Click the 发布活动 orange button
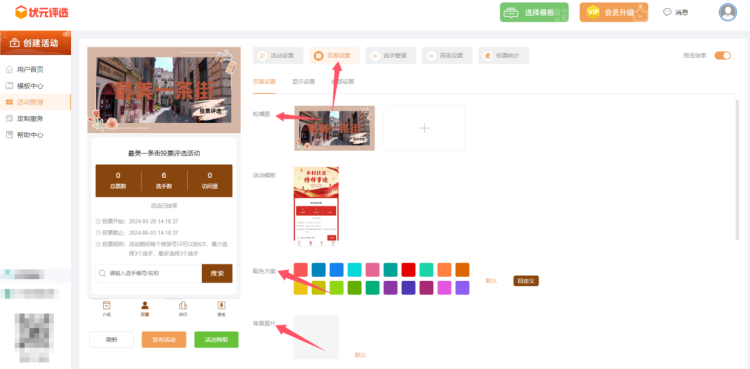This screenshot has height=369, width=750. 164,340
